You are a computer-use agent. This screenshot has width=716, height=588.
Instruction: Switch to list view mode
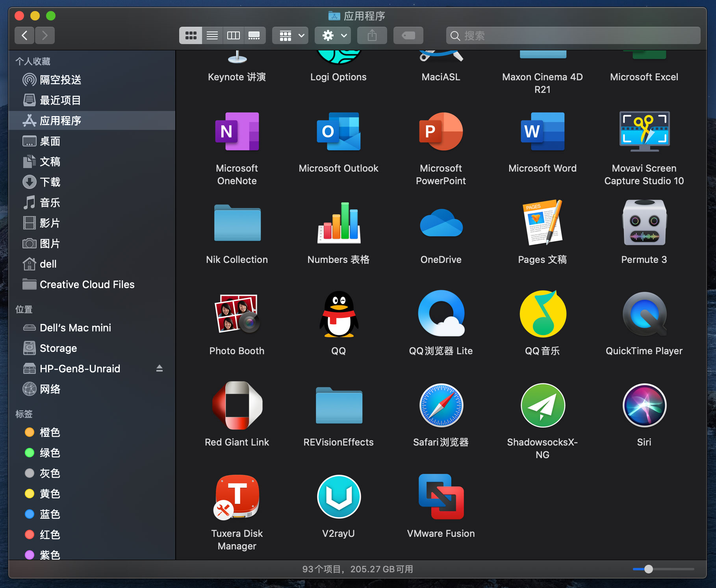212,36
